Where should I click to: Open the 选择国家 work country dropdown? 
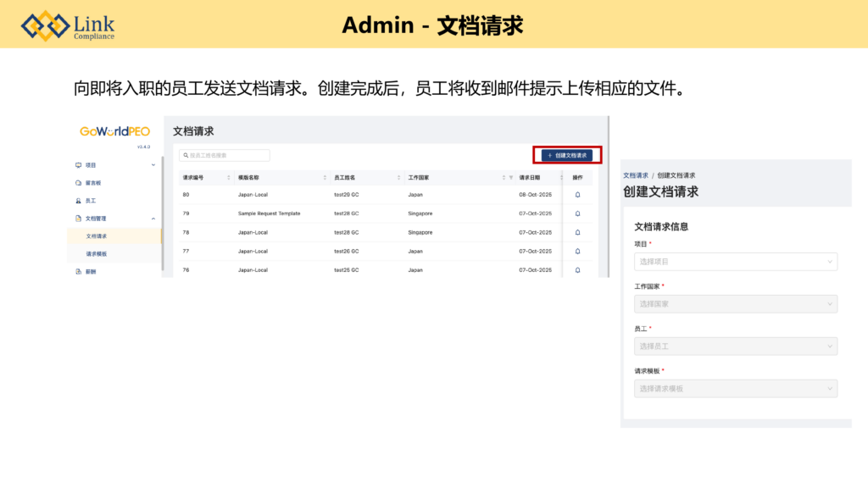(735, 304)
